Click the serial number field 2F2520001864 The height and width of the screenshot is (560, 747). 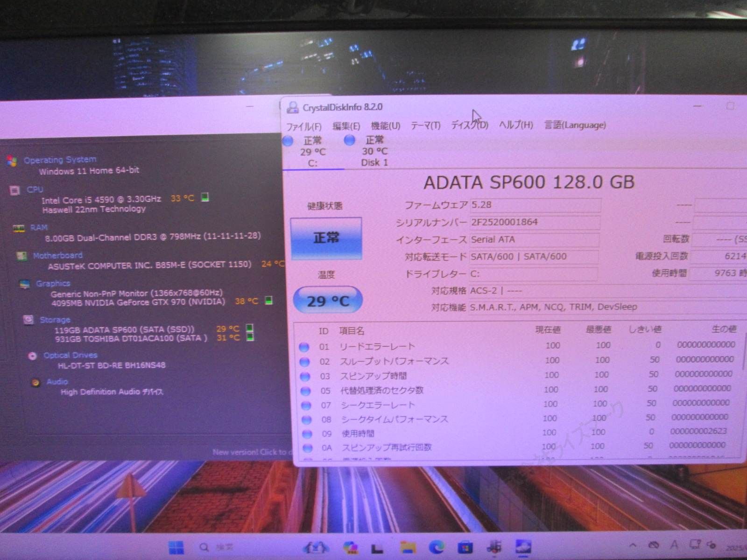coord(535,222)
